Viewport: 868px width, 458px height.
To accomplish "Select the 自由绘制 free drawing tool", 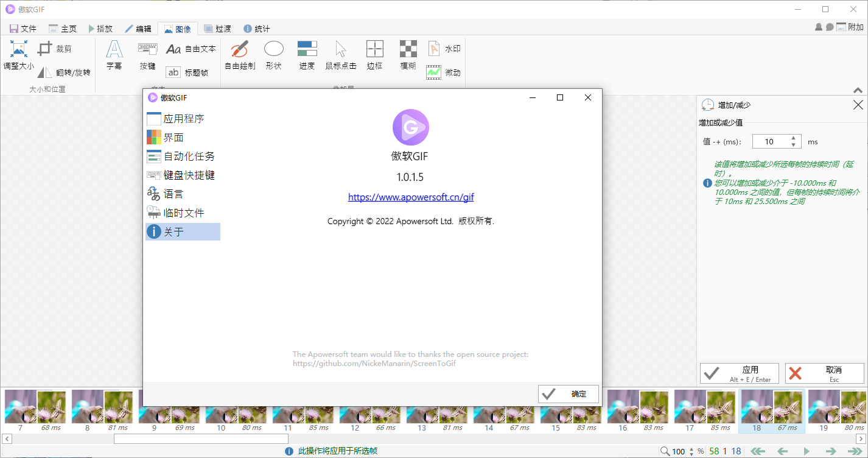I will click(240, 55).
